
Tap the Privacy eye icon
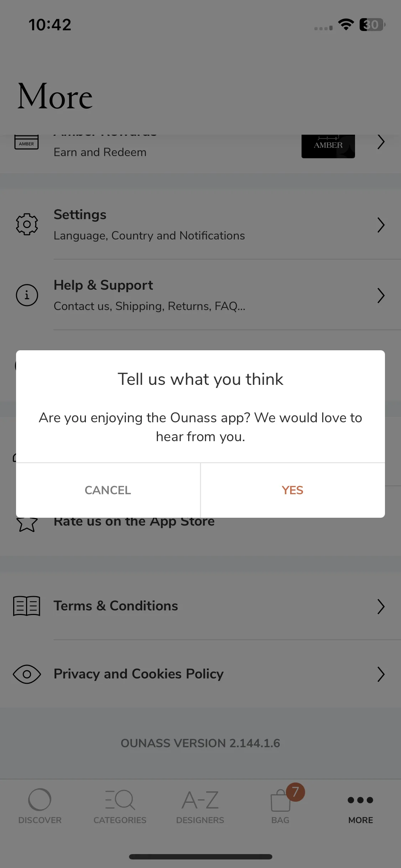tap(27, 674)
